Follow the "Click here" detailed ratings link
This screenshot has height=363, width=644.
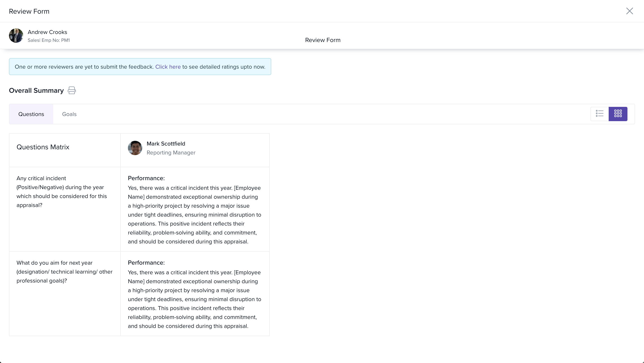[x=168, y=67]
